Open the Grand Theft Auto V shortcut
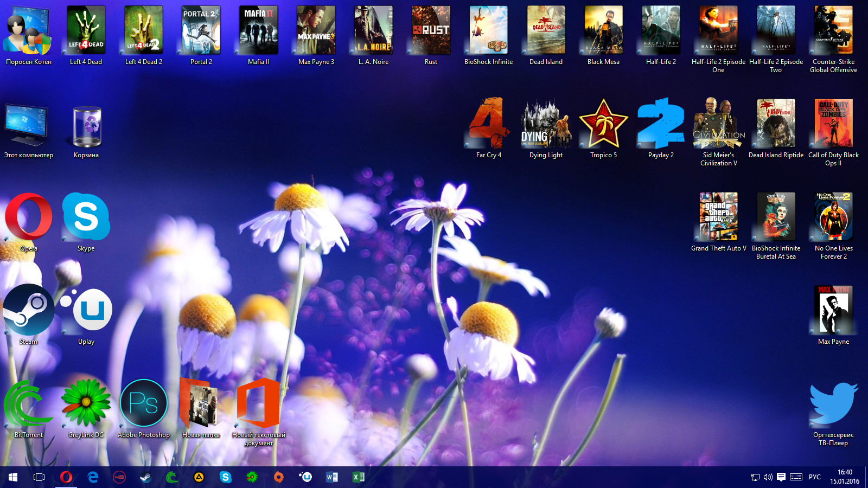Image resolution: width=868 pixels, height=488 pixels. (x=718, y=216)
